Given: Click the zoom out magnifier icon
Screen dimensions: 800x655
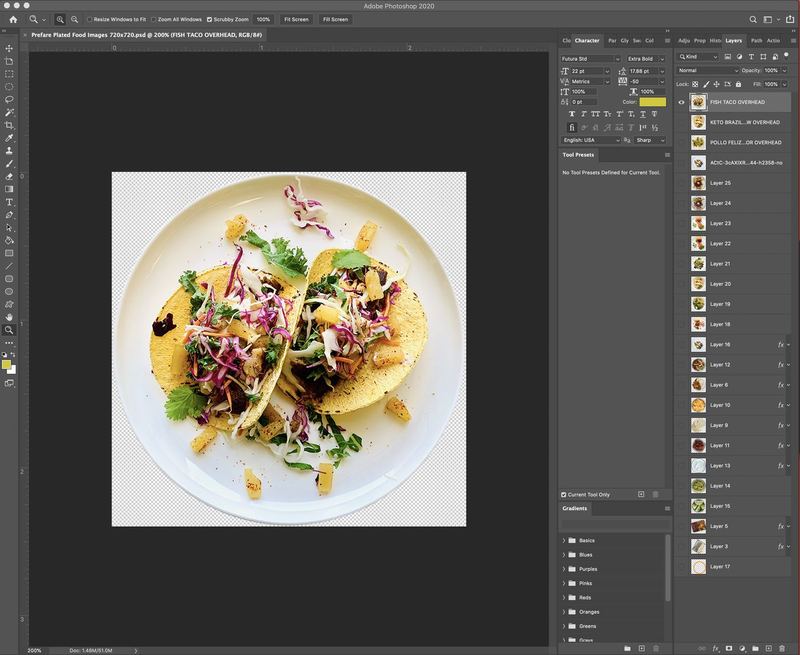Looking at the screenshot, I should (x=74, y=19).
